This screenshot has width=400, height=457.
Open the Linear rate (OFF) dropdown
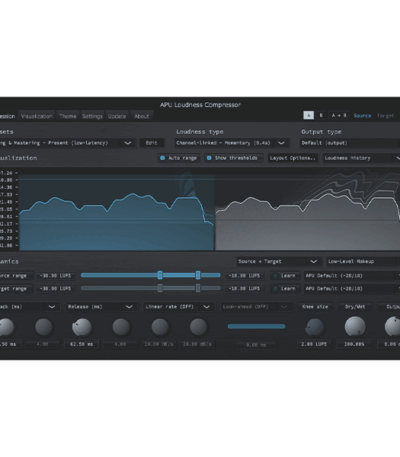tap(178, 307)
